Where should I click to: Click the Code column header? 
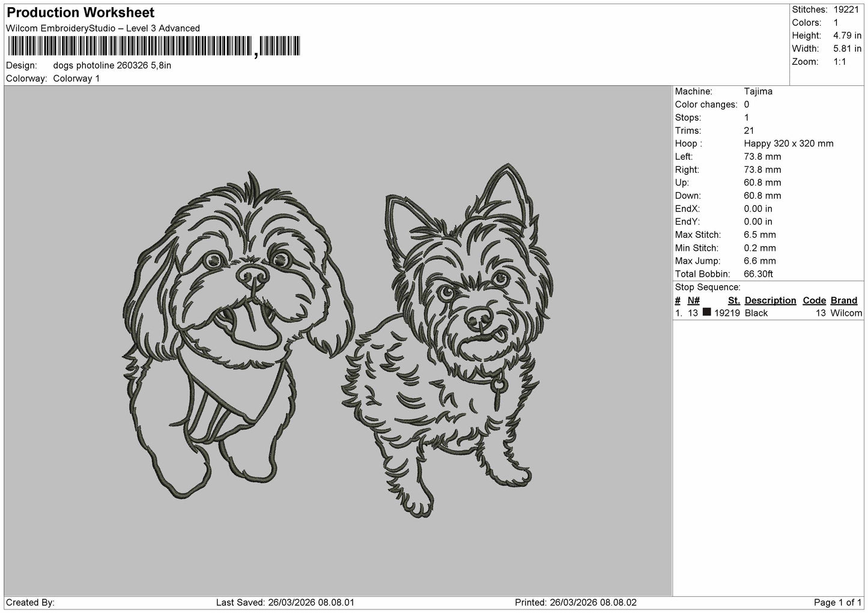tap(815, 301)
